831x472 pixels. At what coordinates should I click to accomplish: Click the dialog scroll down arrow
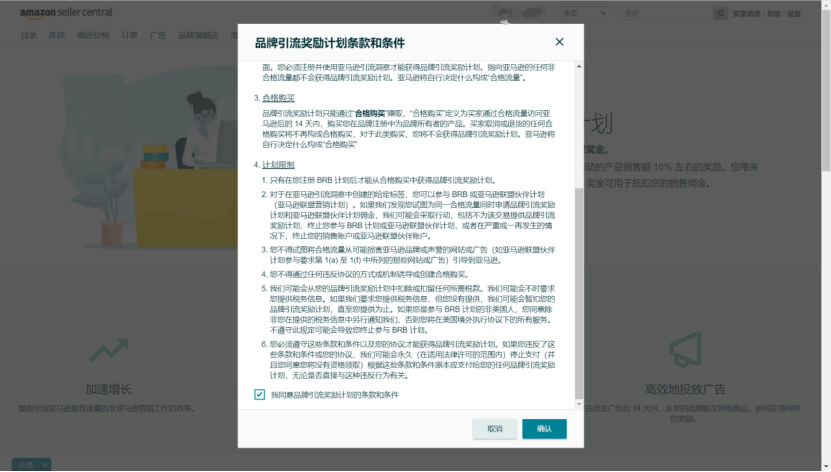point(579,404)
